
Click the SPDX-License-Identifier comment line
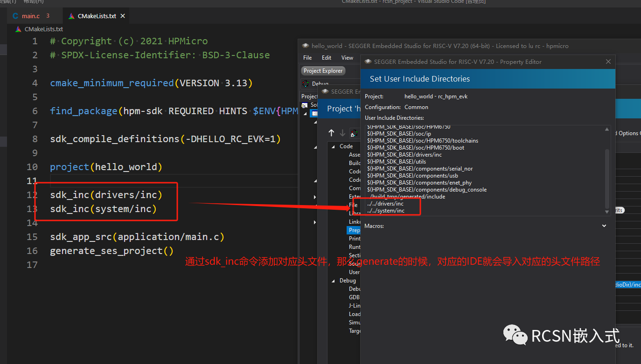tap(160, 55)
